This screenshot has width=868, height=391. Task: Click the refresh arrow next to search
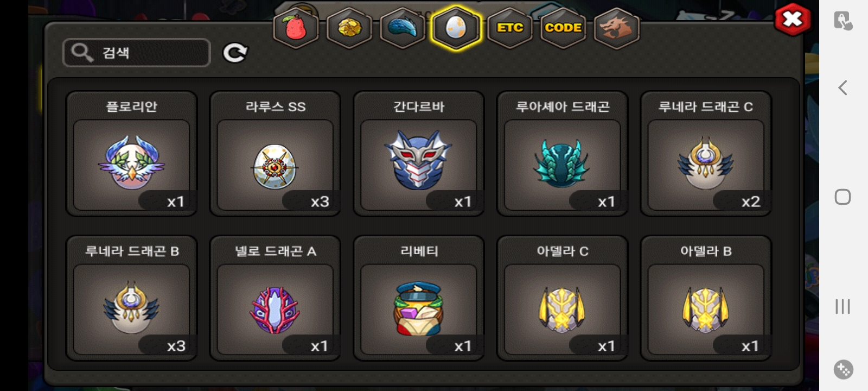point(235,53)
